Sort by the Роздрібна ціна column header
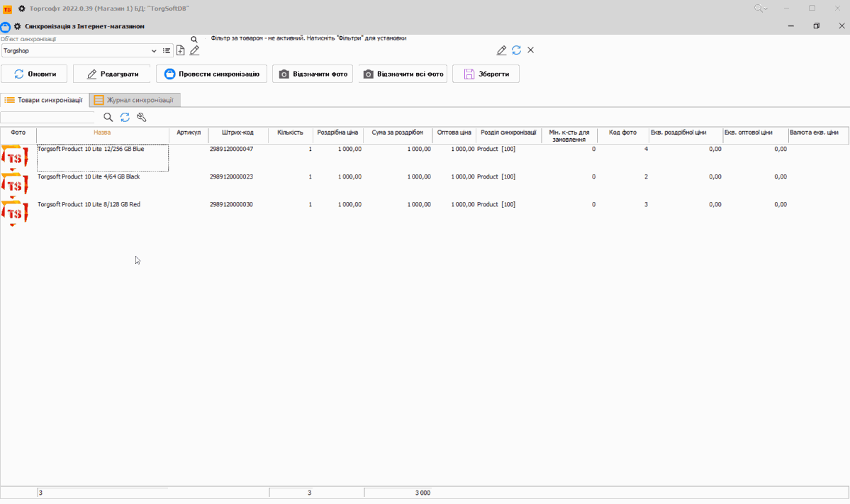 coord(337,133)
